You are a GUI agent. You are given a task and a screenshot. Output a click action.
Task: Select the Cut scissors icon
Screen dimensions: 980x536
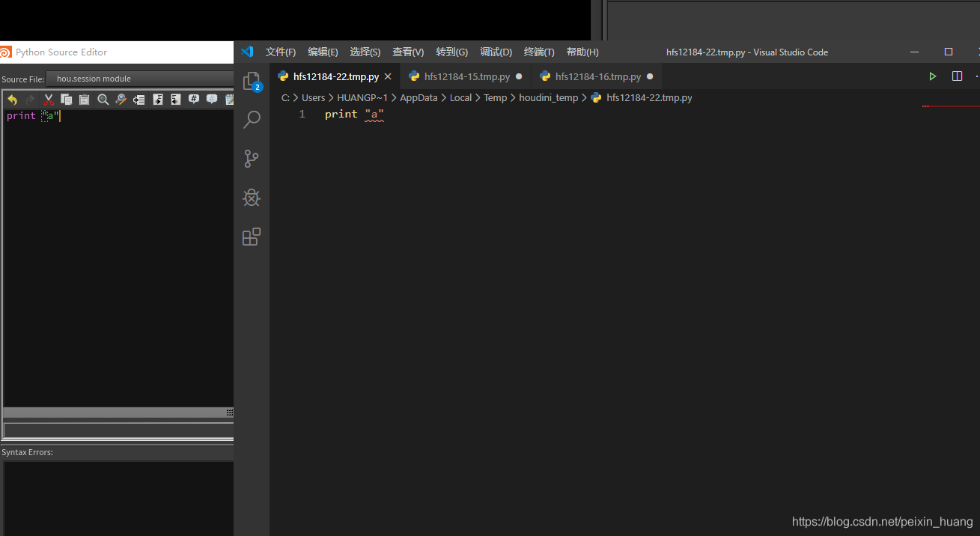[48, 99]
